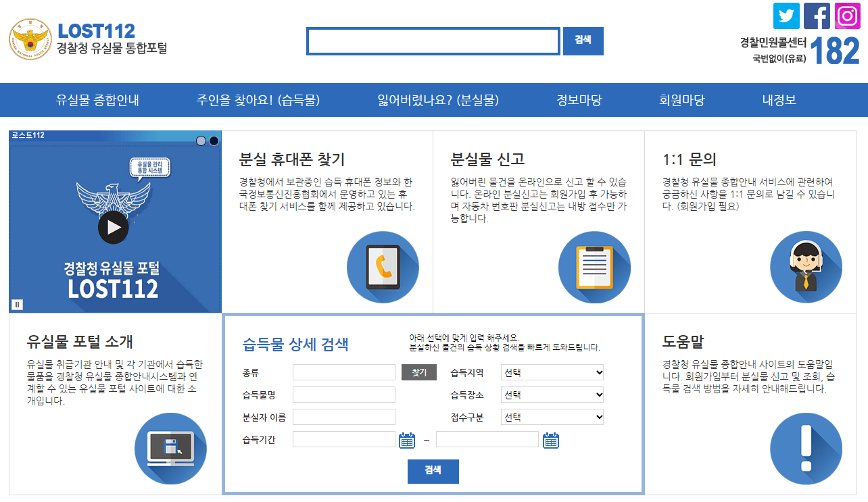Open 유실물 종합안내 menu

click(x=97, y=100)
